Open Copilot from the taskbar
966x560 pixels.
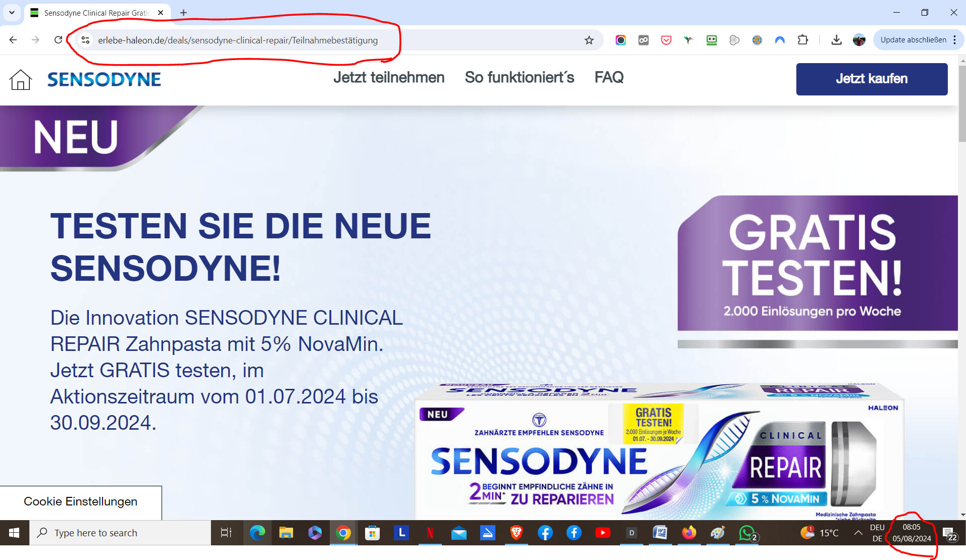point(315,533)
